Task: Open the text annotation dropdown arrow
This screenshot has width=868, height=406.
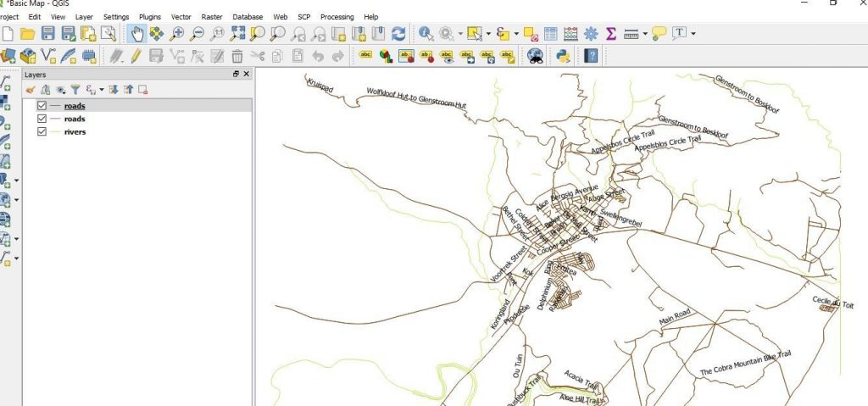Action: pyautogui.click(x=693, y=34)
